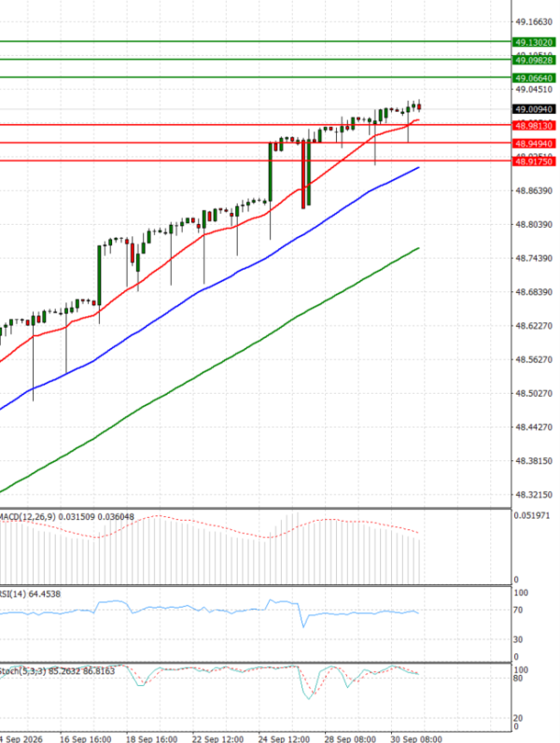Select the red 48.94940 support price tag
This screenshot has height=743, width=560.
click(534, 144)
